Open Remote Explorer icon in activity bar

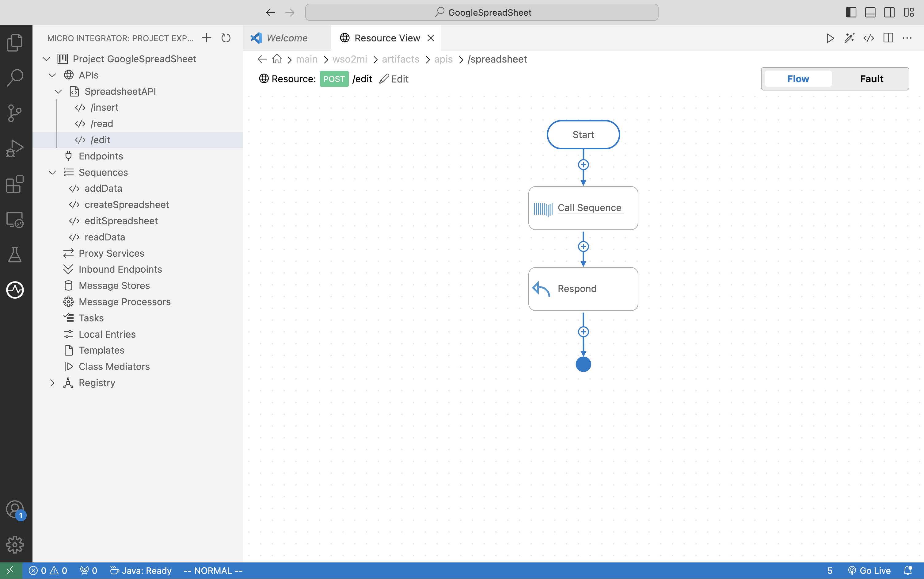tap(15, 220)
